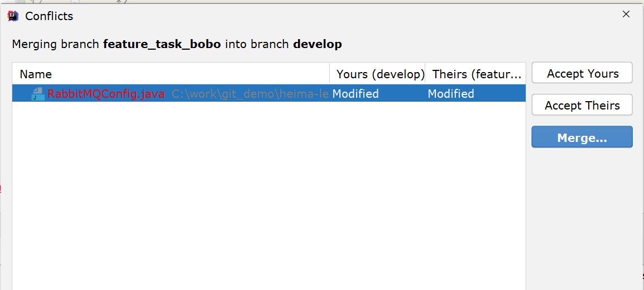Click the C:\work\git_demo file path text

pos(250,94)
